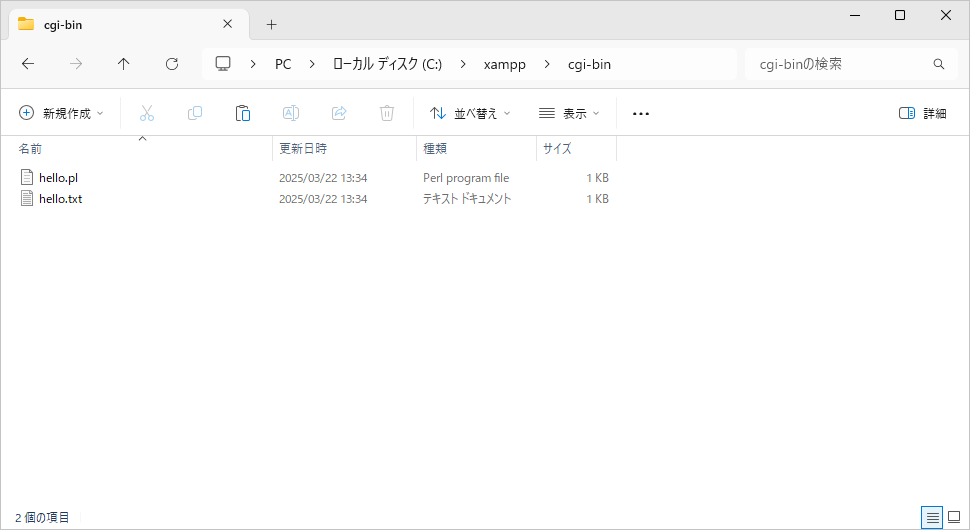Open the 並べ替え sort dropdown

coord(470,113)
